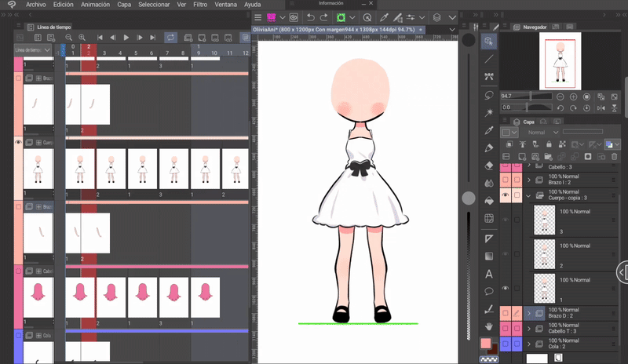This screenshot has width=628, height=364.
Task: Hide layer 1 in Cuerpo folder
Action: (x=505, y=288)
